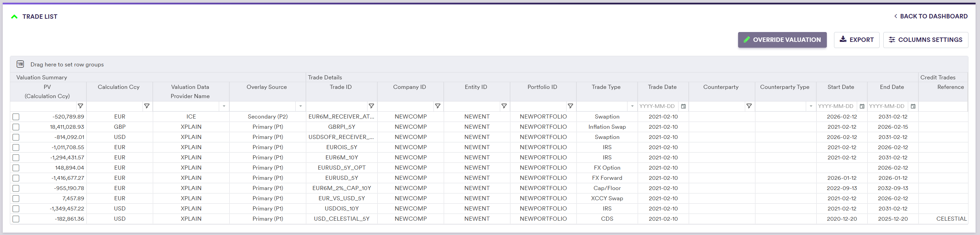Expand the Valuation Data Provider Name dropdown
The width and height of the screenshot is (980, 235).
(x=224, y=106)
